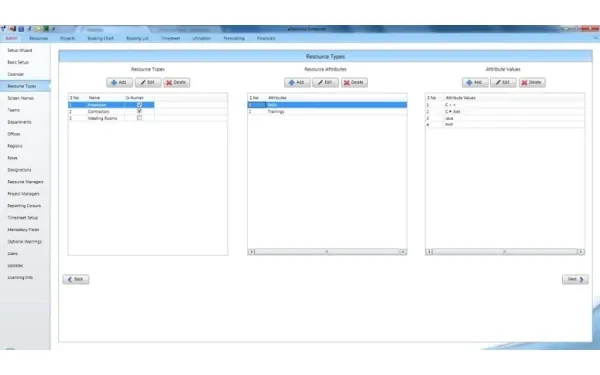Select the Employees resource type row
This screenshot has width=600, height=375.
tap(111, 104)
